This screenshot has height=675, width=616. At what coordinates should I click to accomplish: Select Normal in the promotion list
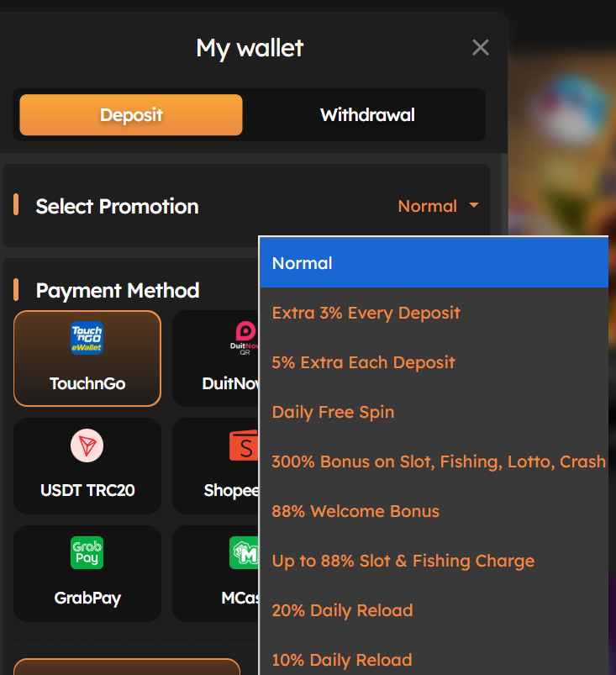[434, 263]
